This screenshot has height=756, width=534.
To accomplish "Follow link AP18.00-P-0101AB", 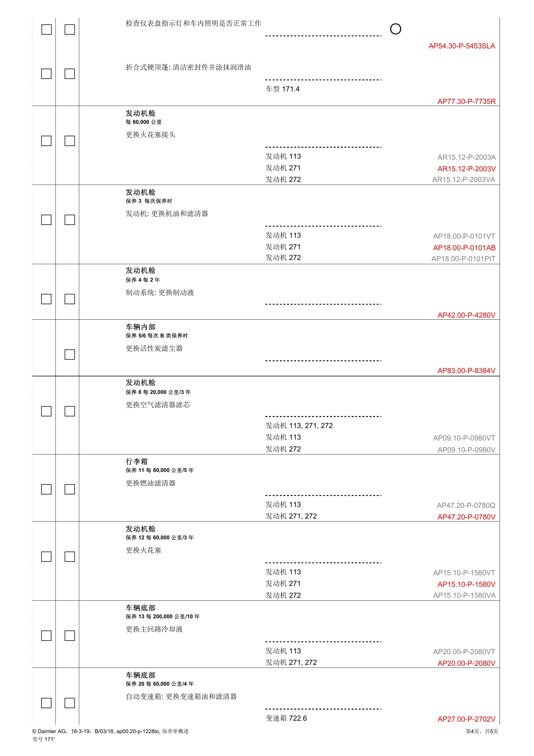I will tap(464, 248).
